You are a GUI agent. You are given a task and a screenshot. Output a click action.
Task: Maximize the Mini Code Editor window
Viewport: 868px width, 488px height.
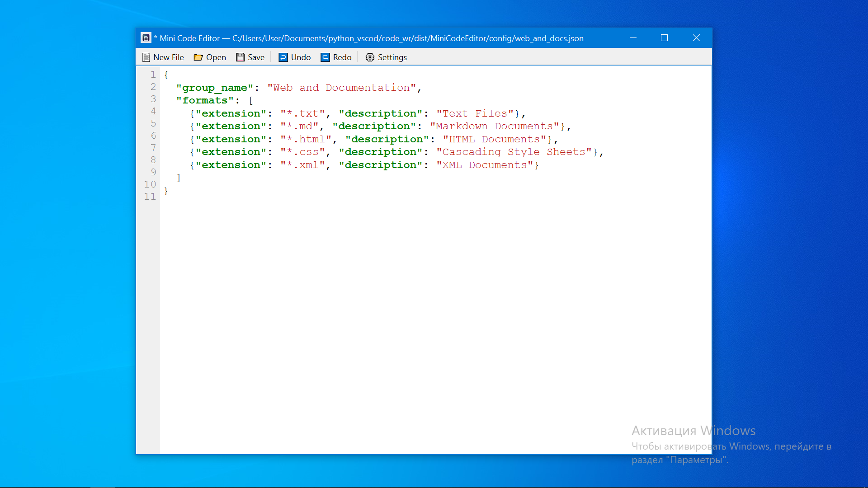(x=664, y=38)
